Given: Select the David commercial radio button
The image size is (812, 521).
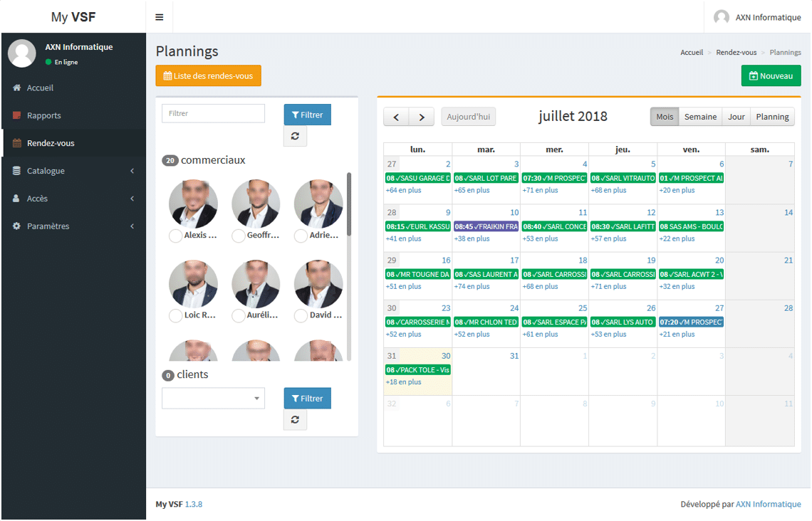Looking at the screenshot, I should tap(301, 315).
